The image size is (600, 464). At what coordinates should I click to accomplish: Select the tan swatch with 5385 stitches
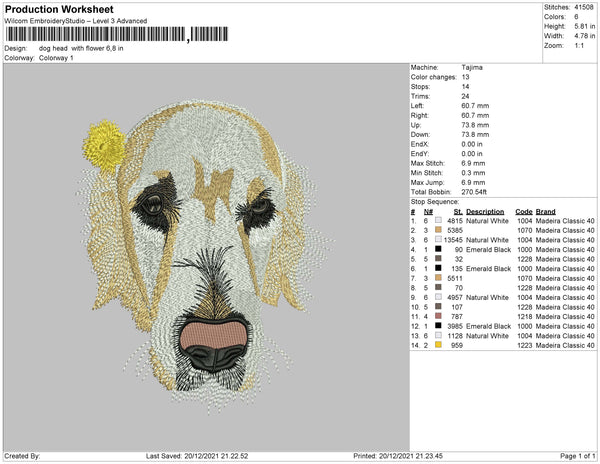click(437, 230)
